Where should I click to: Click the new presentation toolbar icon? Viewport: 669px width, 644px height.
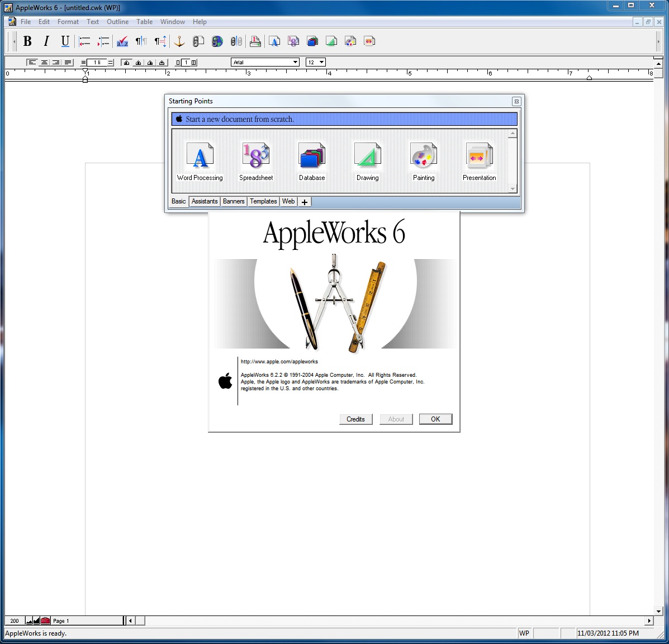click(369, 41)
